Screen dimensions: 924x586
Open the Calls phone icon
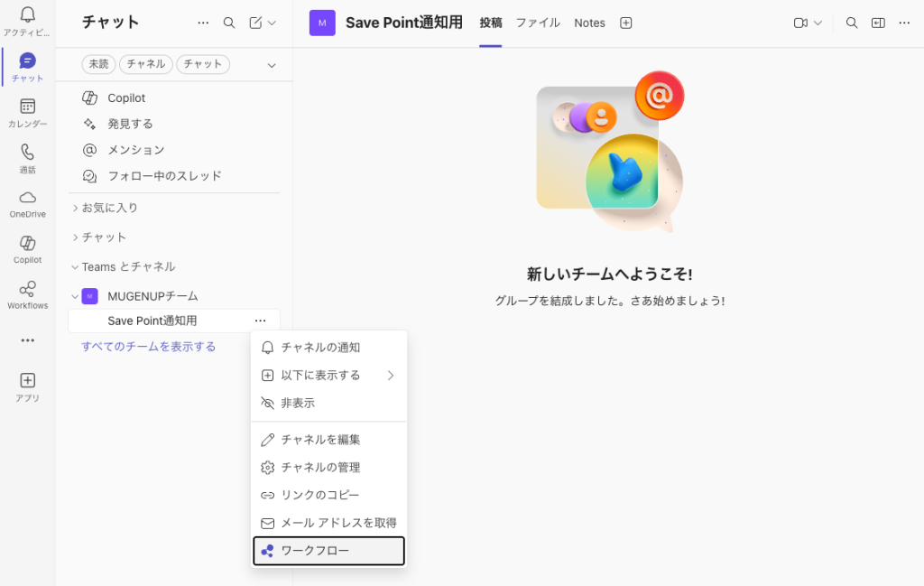click(x=27, y=153)
